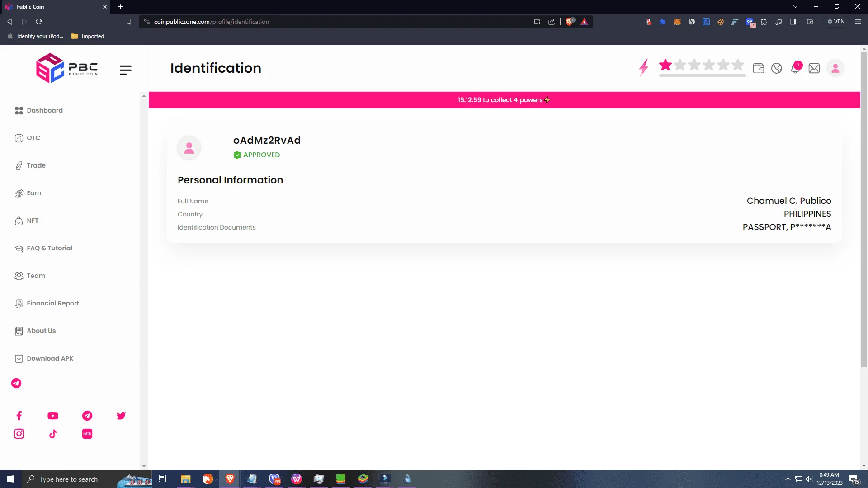
Task: Click the Telegram icon below Download APK
Action: 16,383
